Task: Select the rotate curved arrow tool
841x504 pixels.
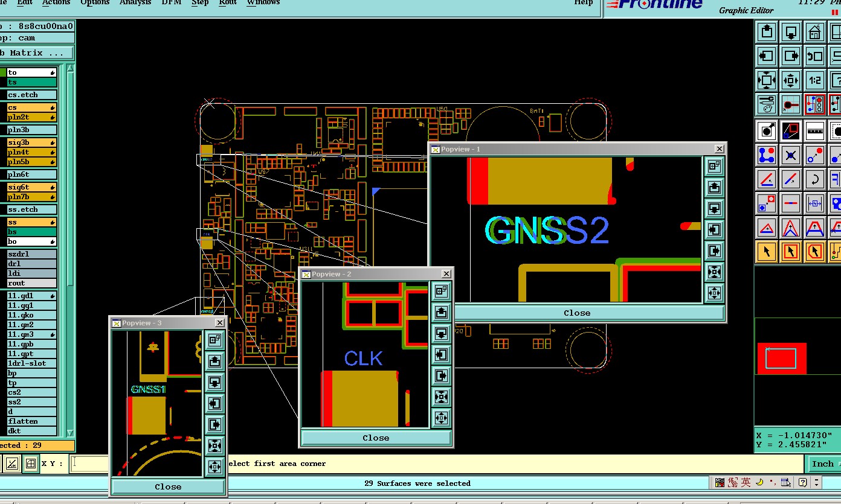Action: point(815,179)
